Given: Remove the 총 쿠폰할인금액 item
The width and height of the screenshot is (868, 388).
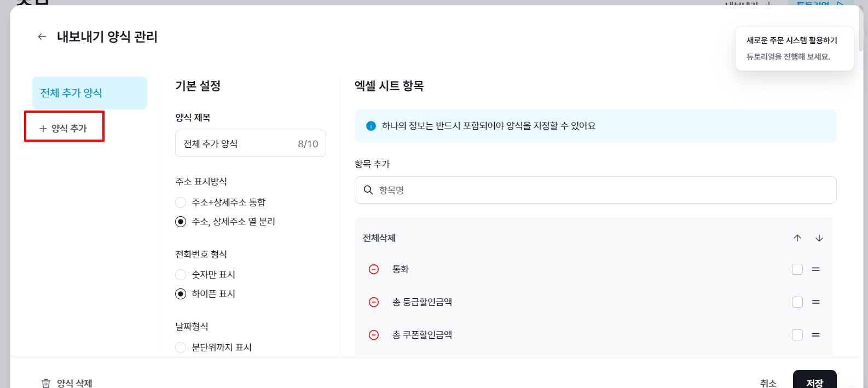Looking at the screenshot, I should [x=374, y=335].
